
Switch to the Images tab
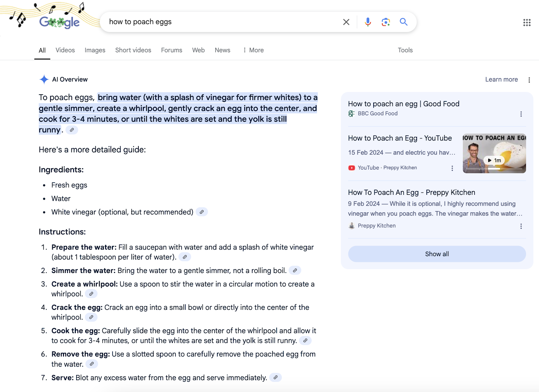click(x=95, y=50)
